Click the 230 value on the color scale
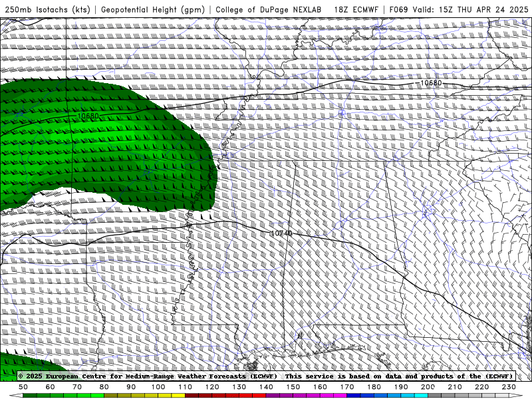The image size is (532, 399). [509, 387]
